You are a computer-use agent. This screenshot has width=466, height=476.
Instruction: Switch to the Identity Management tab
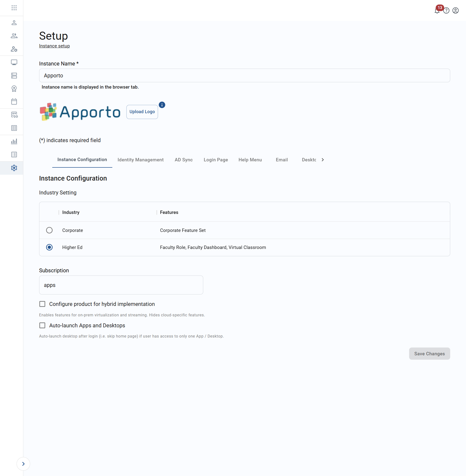141,159
